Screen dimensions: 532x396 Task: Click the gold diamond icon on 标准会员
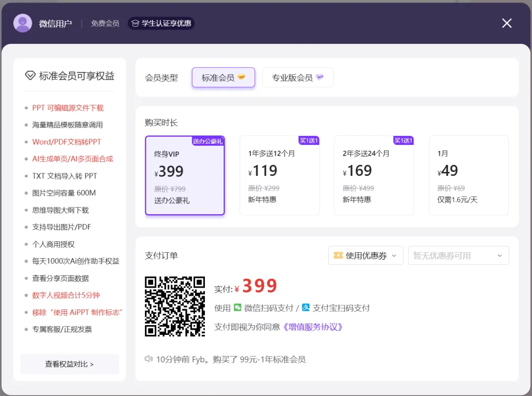[x=241, y=77]
